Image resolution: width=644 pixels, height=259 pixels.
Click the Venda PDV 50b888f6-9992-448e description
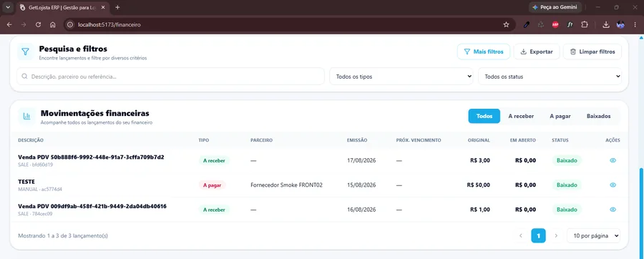click(91, 157)
